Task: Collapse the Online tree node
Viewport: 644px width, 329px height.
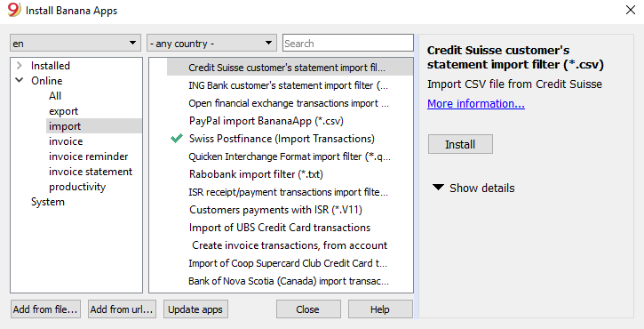Action: pyautogui.click(x=19, y=80)
